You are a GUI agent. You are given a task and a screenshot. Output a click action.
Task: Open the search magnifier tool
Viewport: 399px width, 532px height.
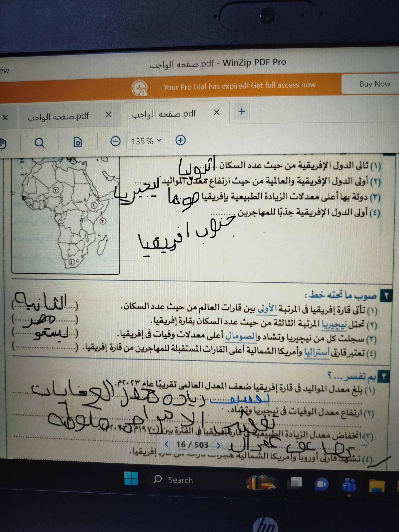point(39,143)
